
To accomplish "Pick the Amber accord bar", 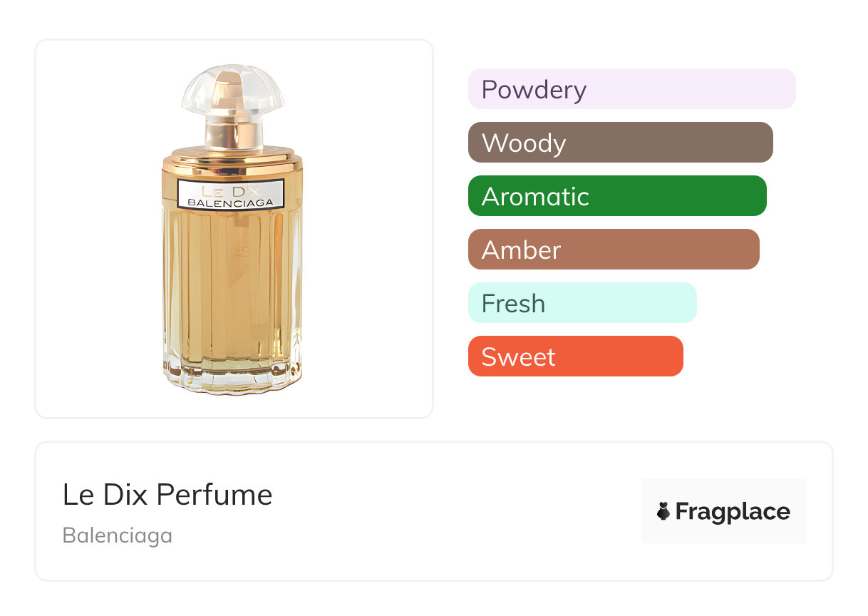I will (x=614, y=250).
